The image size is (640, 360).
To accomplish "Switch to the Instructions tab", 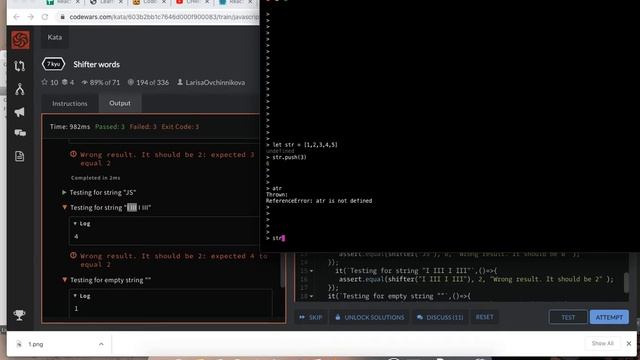I will coord(70,103).
